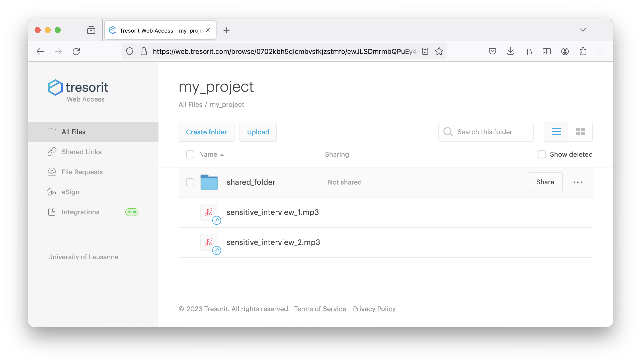Click the shared_folder folder icon
Viewport: 641px width, 364px height.
pos(209,182)
